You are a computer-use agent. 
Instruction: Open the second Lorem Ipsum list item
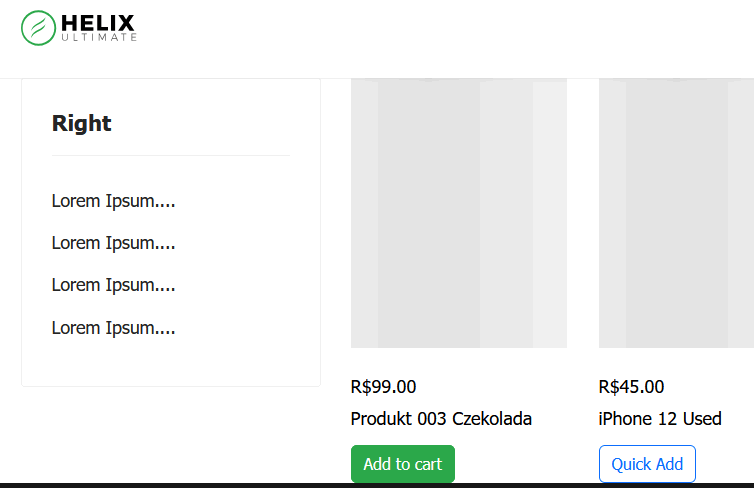pos(113,243)
